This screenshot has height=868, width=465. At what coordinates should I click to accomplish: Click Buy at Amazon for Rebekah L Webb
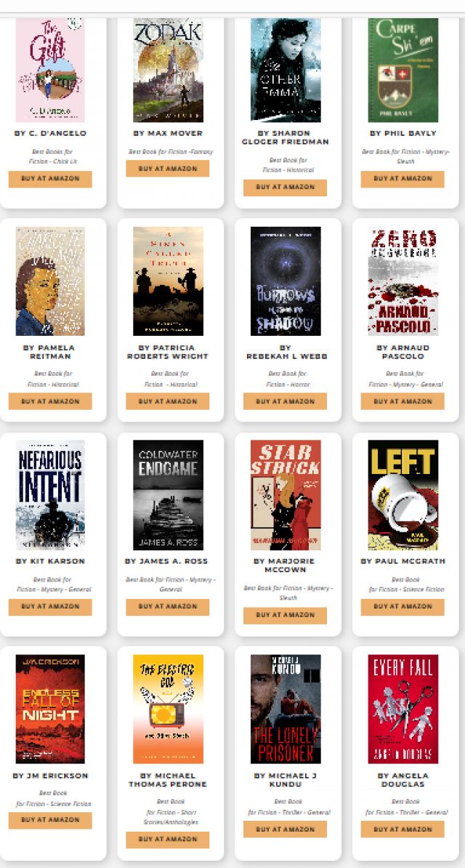[x=285, y=401]
